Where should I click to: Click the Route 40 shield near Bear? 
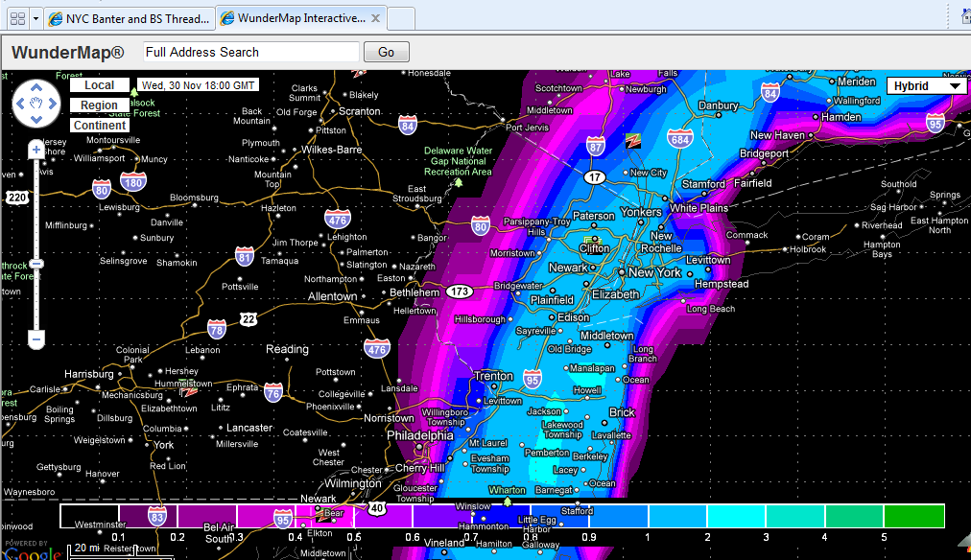point(376,508)
